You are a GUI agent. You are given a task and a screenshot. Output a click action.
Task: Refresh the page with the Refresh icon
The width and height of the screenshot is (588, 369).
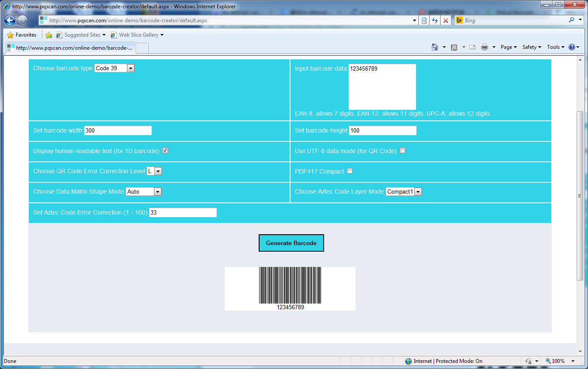click(x=435, y=20)
